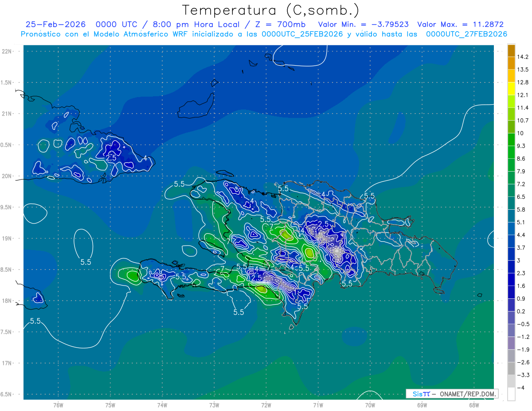Click the '9.3' colorbar value

pos(521,146)
